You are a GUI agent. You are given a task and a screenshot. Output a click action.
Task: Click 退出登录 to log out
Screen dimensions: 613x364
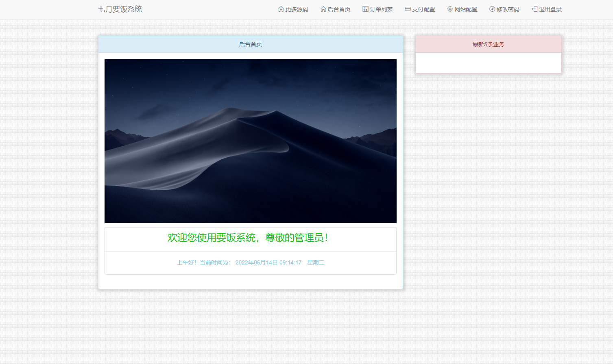tap(550, 9)
